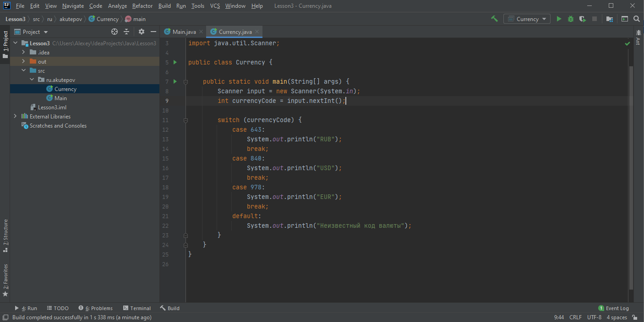This screenshot has height=322, width=644.
Task: Click the Run Anything toolbar icon
Action: (x=625, y=19)
